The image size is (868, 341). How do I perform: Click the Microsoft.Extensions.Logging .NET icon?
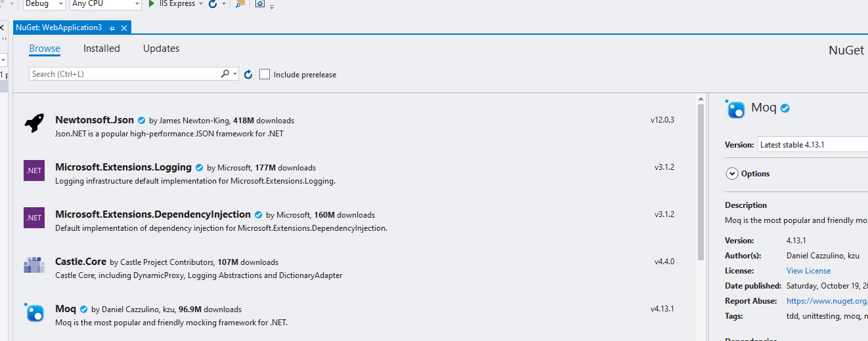34,170
